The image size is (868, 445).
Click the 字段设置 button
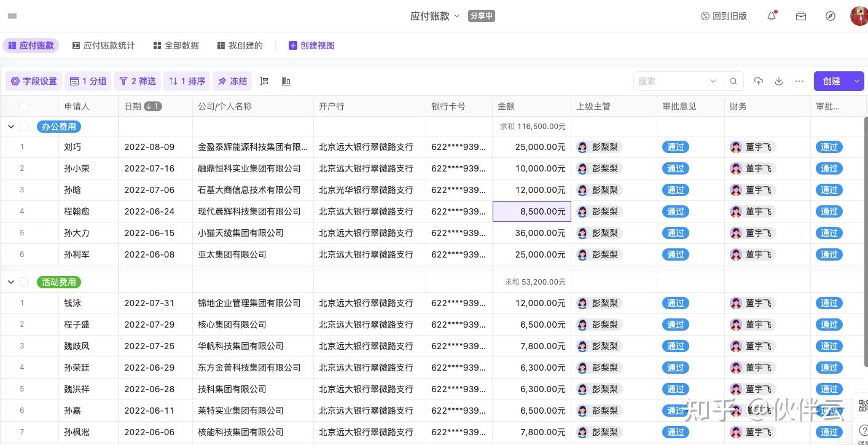point(34,81)
